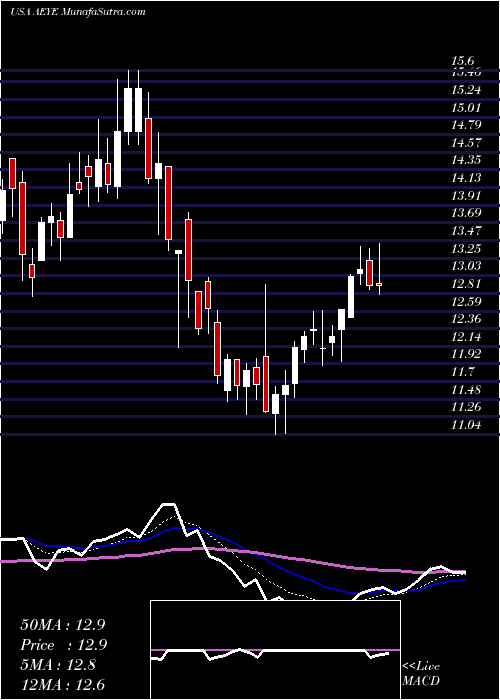500x700 pixels.
Task: Click the 11.92 price axis label
Action: 466,354
